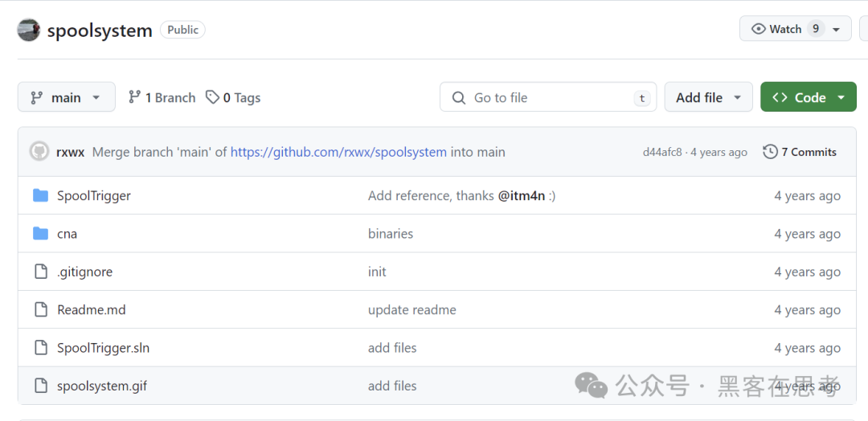This screenshot has width=868, height=421.
Task: Open the 1 Branch link
Action: 162,98
